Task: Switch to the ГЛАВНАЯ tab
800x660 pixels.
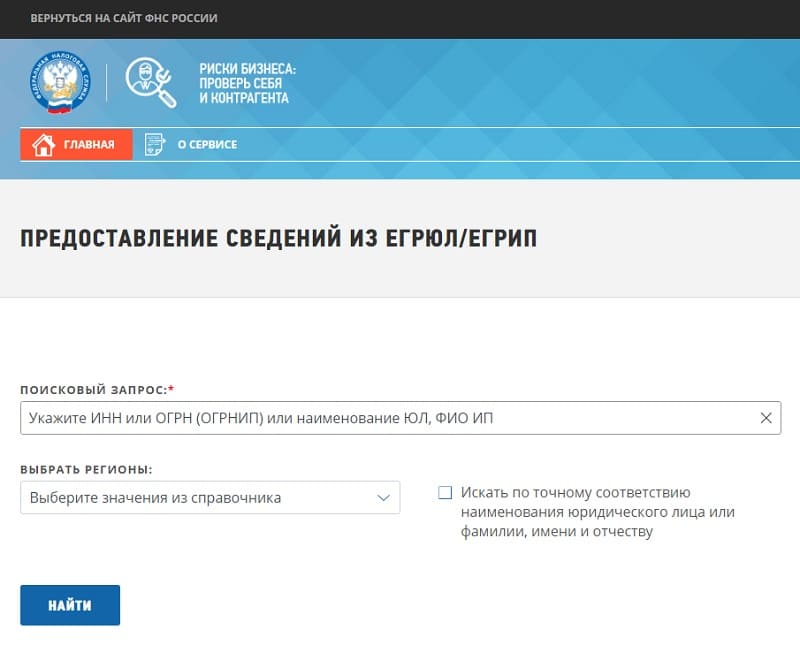Action: click(x=76, y=145)
